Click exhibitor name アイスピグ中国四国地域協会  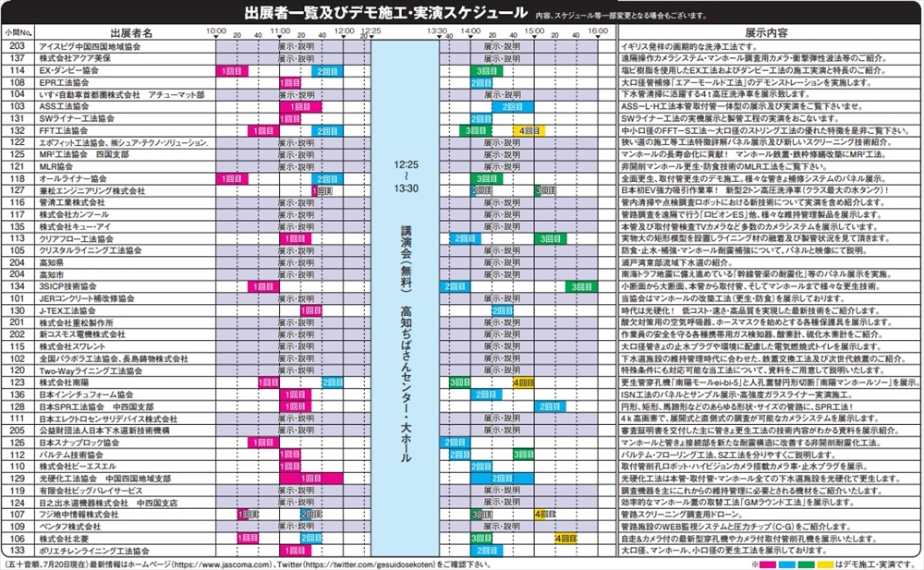[x=90, y=46]
